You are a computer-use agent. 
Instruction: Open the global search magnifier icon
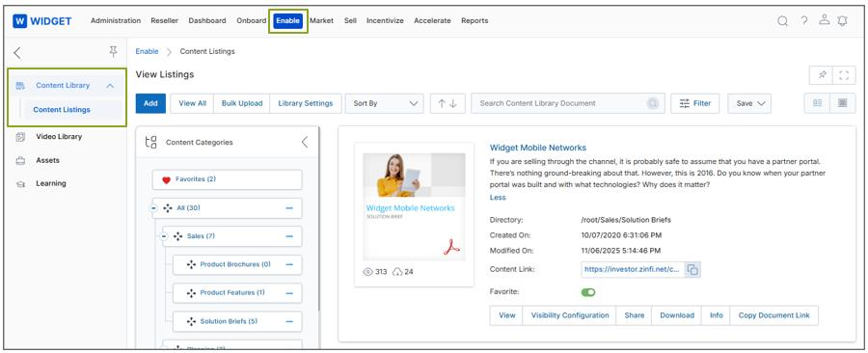point(783,21)
